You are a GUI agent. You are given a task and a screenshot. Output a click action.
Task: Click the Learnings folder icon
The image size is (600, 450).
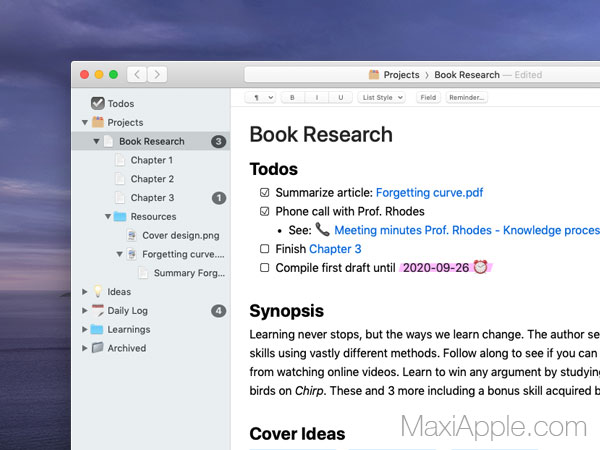click(x=97, y=329)
